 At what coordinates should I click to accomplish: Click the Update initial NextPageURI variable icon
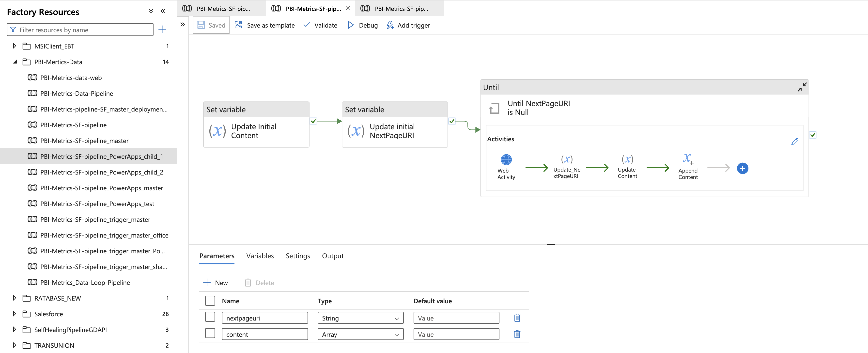tap(356, 131)
